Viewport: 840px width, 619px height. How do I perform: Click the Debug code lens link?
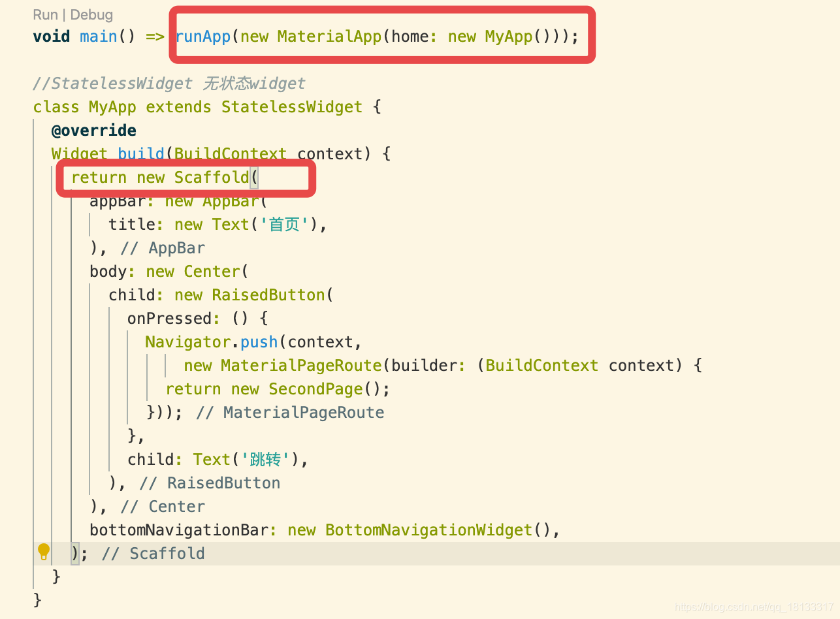(91, 14)
